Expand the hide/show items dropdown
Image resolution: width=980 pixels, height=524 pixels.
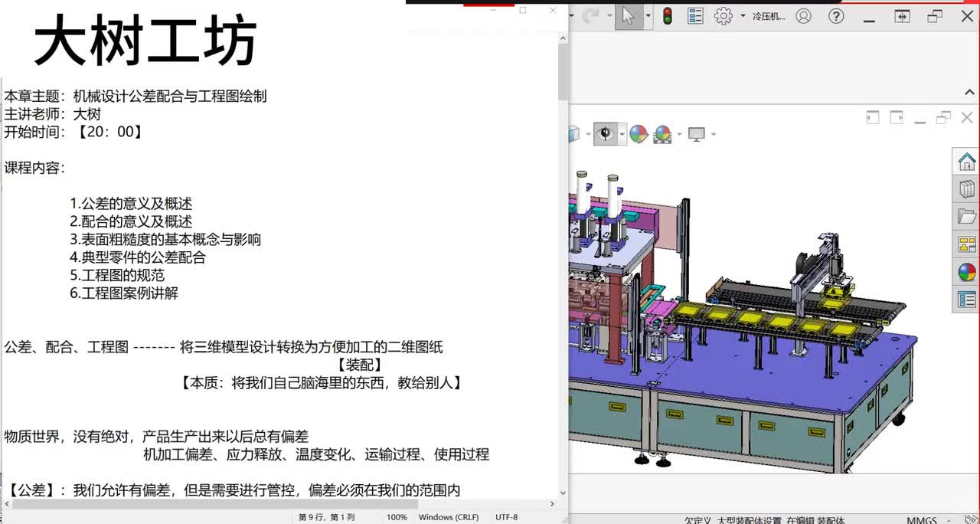[622, 134]
